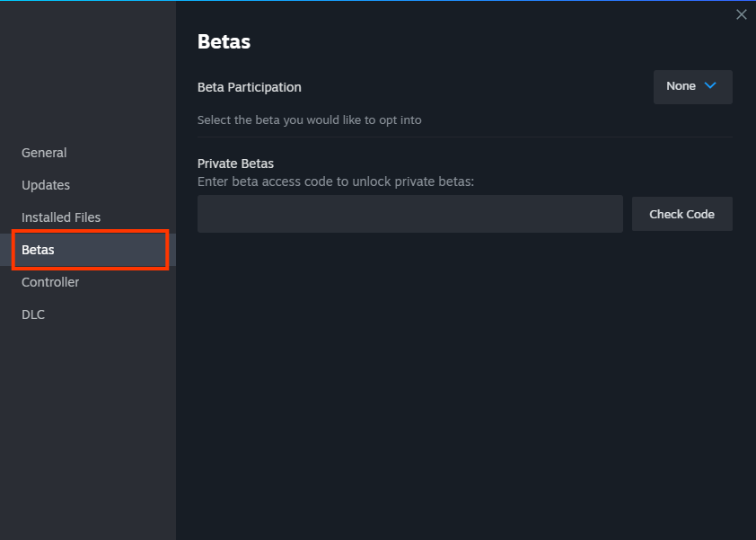Navigate to the DLC section
Screen dimensions: 756x540
[x=32, y=314]
